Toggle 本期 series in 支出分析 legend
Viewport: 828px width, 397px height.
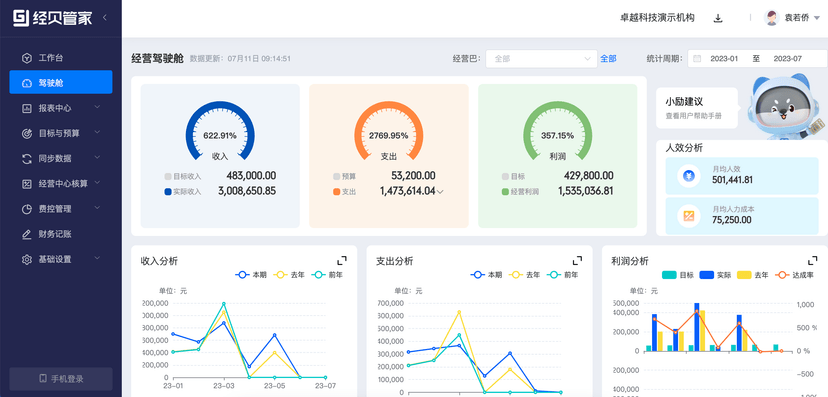pos(486,275)
